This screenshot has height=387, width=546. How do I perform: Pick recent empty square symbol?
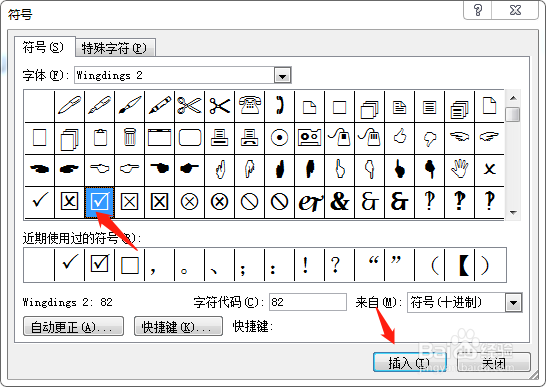(130, 265)
